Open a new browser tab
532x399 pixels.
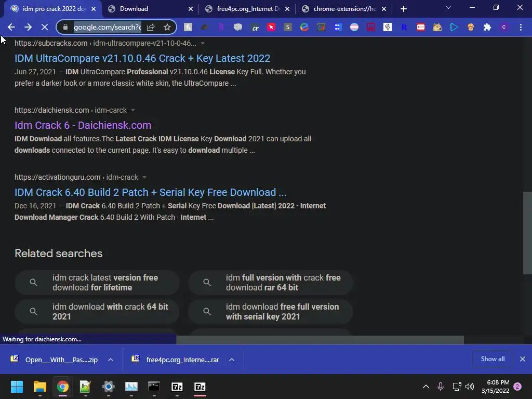[x=403, y=9]
